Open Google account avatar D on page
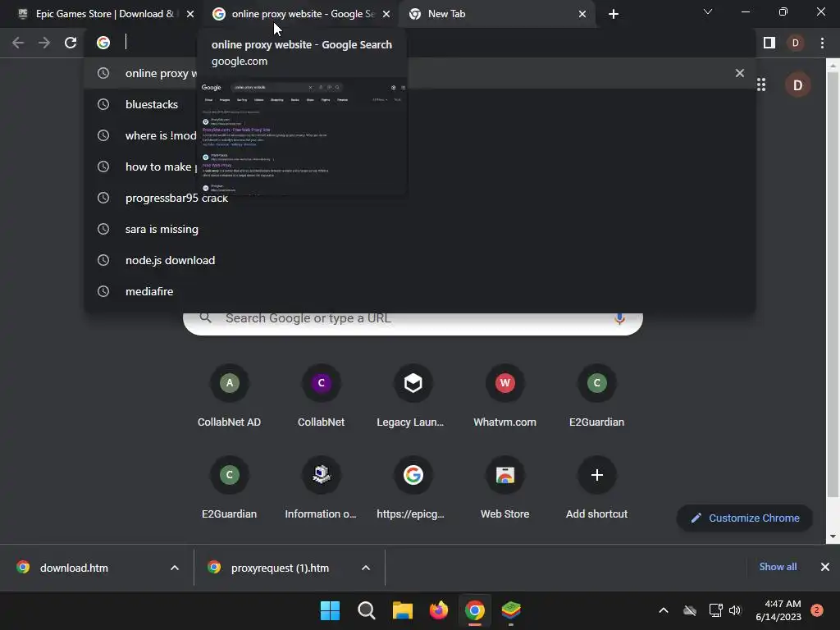 pyautogui.click(x=797, y=84)
